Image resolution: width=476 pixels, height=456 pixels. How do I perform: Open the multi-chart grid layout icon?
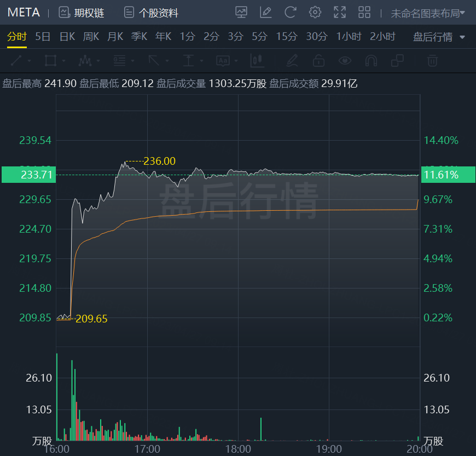pyautogui.click(x=364, y=13)
